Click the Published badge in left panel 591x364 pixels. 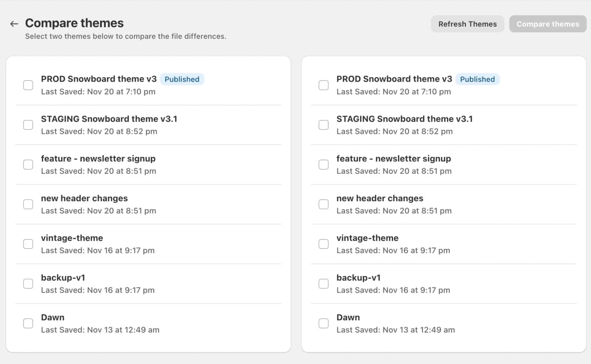click(182, 79)
